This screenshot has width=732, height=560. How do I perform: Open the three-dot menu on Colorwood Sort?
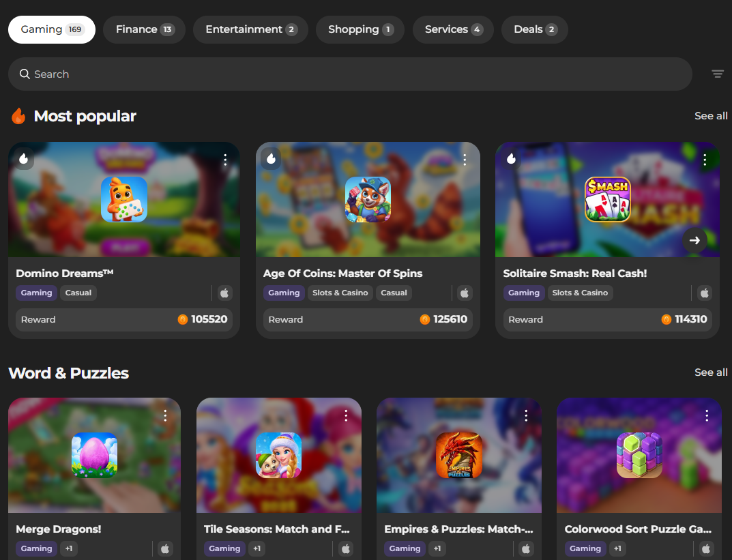click(707, 416)
